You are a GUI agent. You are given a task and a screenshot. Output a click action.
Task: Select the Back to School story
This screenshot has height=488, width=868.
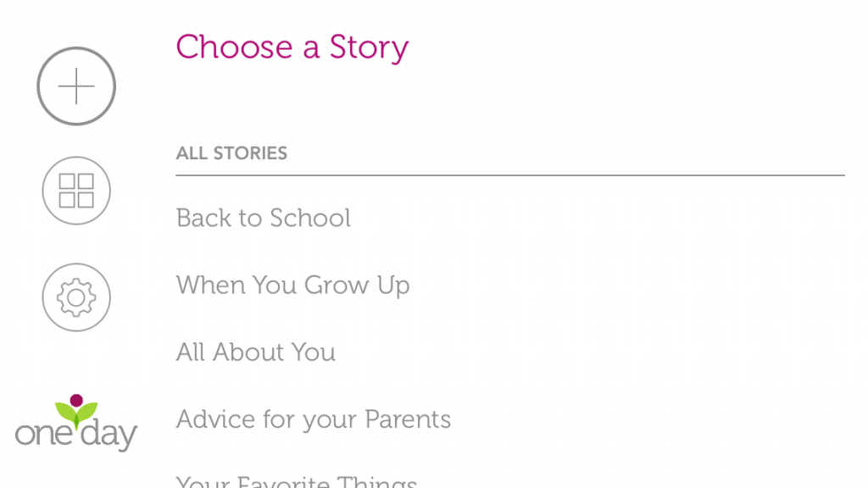coord(264,218)
